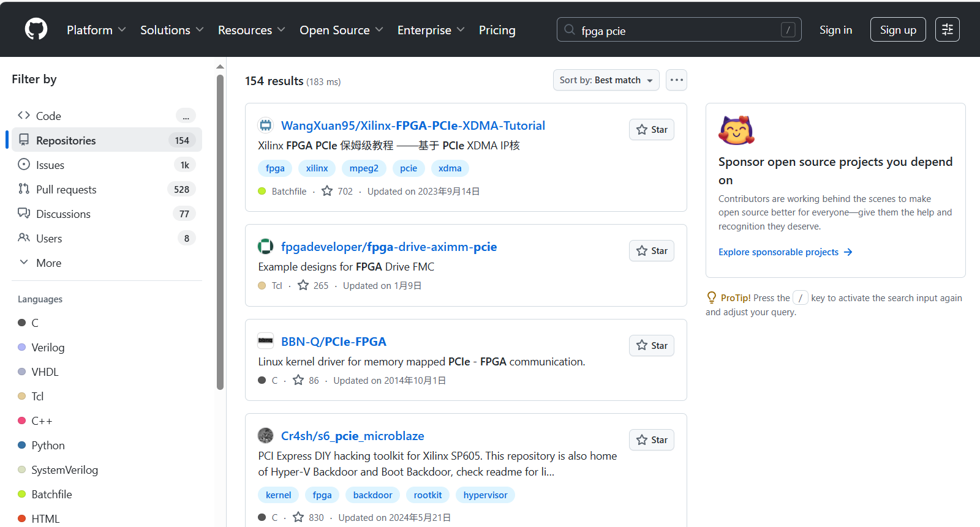Click the kernel topic tag
Image resolution: width=980 pixels, height=527 pixels.
click(278, 495)
